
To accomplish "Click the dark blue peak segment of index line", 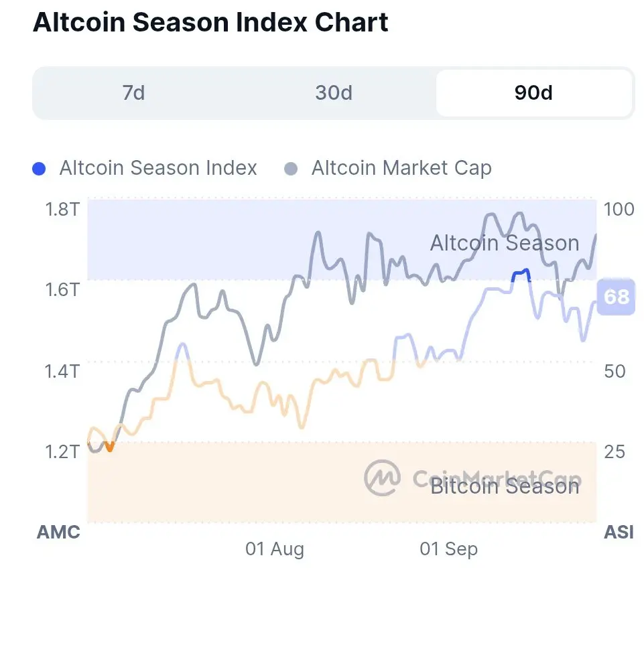I will (x=521, y=273).
